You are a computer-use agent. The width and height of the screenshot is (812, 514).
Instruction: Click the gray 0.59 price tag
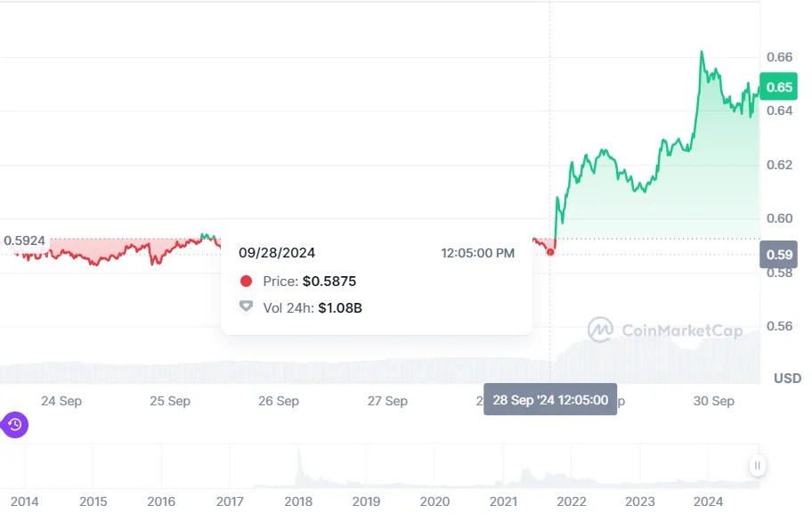777,255
